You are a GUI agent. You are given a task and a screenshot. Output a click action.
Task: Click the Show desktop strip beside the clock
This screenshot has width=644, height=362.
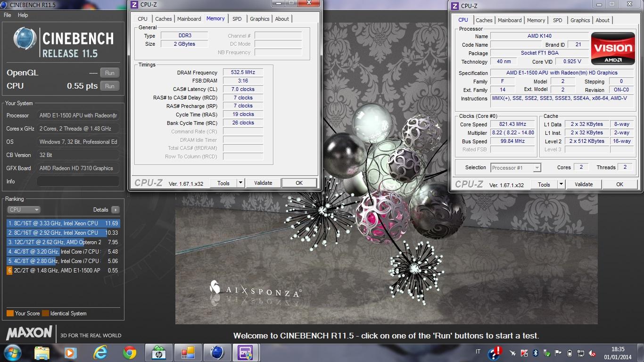click(641, 353)
